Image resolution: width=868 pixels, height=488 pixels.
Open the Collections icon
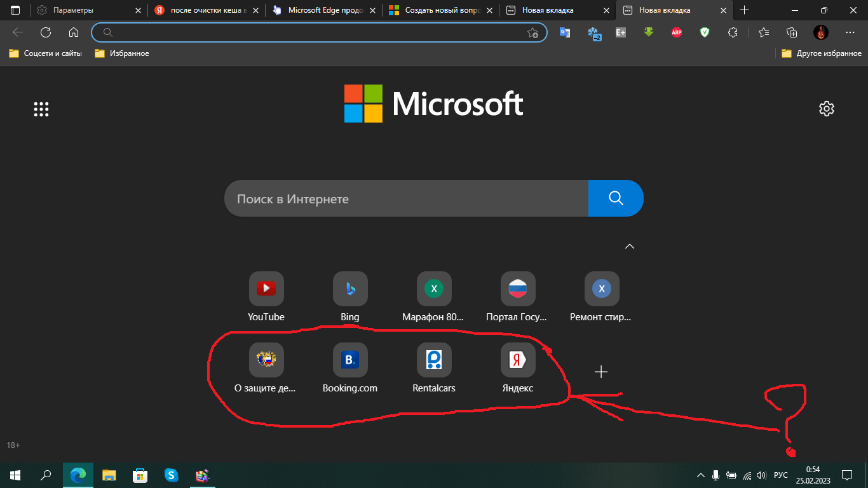click(792, 32)
